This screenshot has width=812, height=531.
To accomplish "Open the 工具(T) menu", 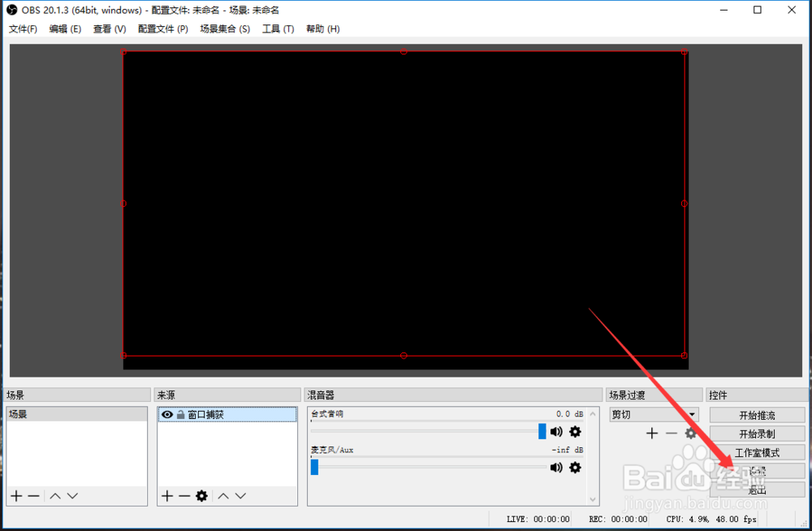I will point(278,28).
